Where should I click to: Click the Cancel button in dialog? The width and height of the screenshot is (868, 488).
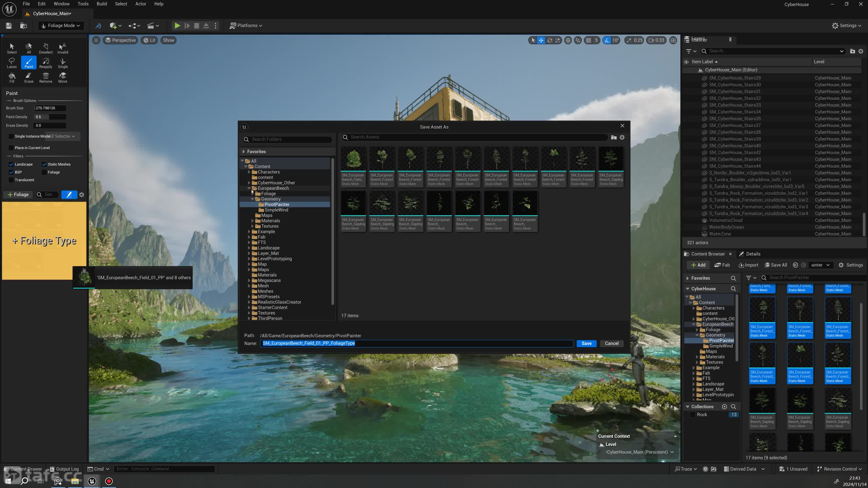(612, 343)
